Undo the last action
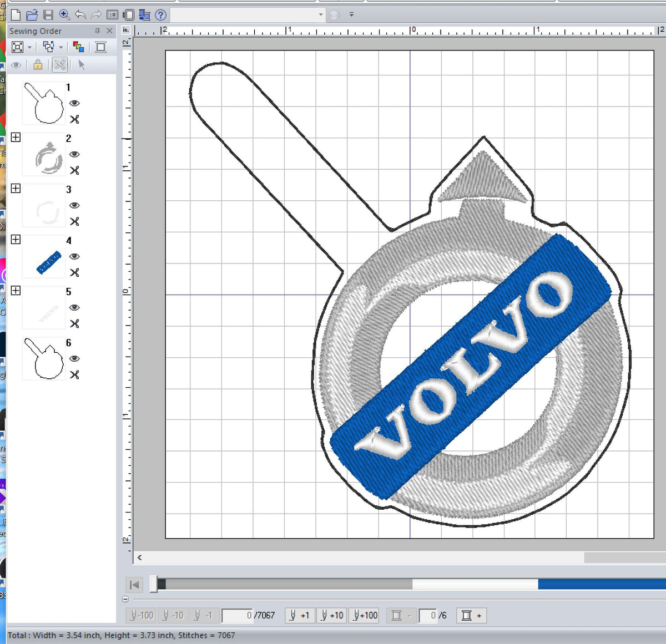 (79, 15)
